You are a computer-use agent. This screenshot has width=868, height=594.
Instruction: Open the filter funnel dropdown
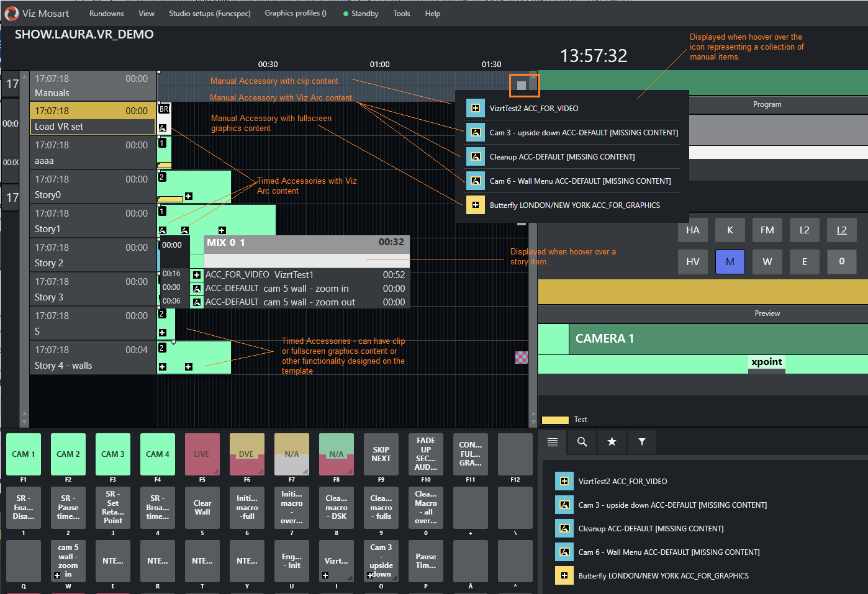tap(641, 442)
